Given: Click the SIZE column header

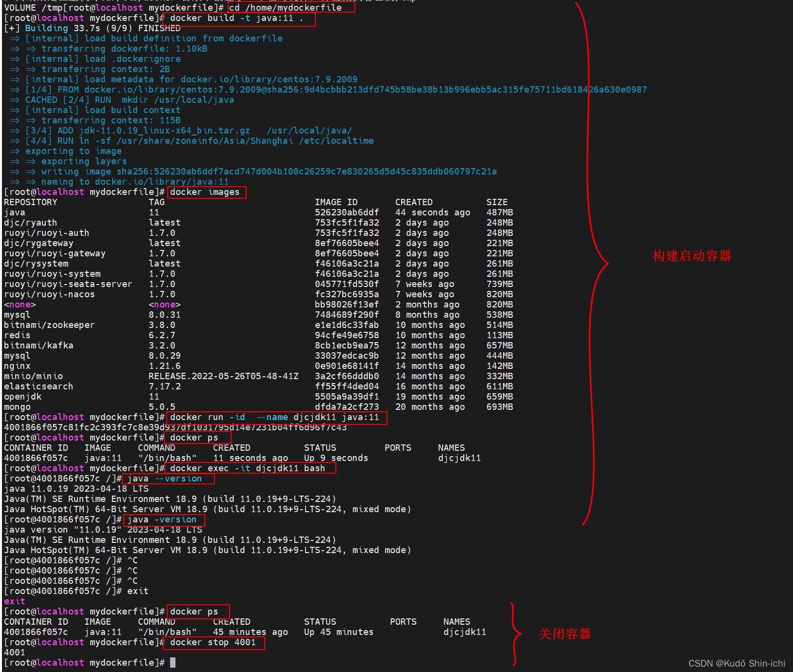Looking at the screenshot, I should coord(497,202).
